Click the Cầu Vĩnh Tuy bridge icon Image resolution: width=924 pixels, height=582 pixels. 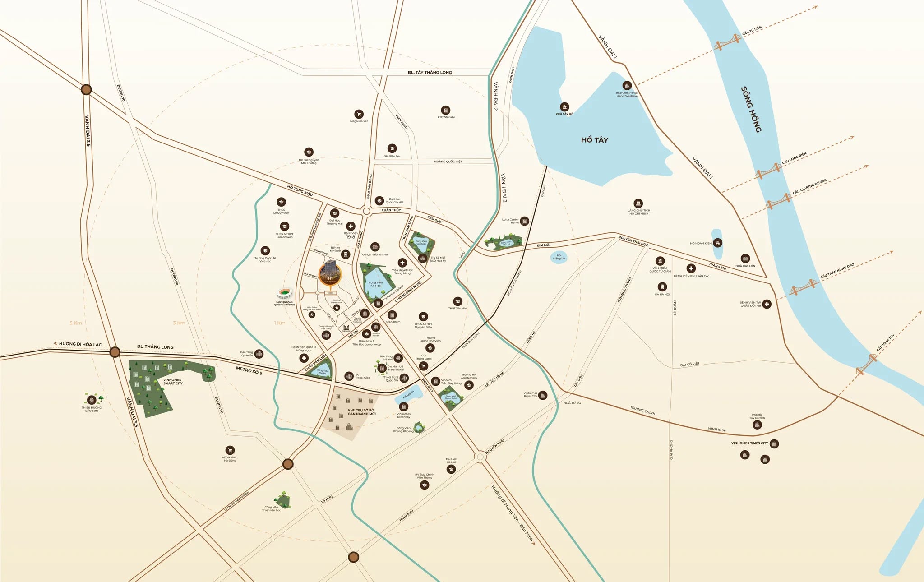(x=867, y=365)
